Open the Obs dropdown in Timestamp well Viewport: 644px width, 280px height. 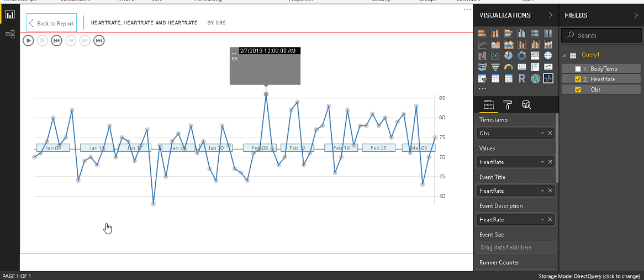coord(542,134)
